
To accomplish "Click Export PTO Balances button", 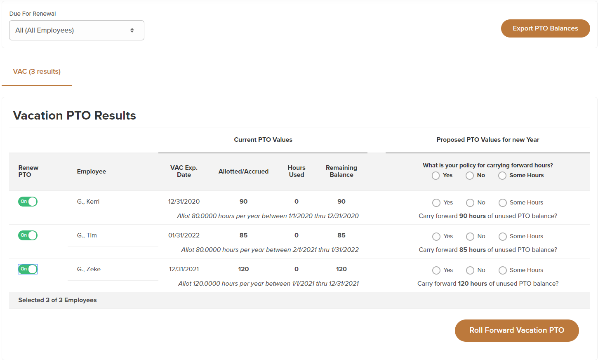I will [x=545, y=28].
